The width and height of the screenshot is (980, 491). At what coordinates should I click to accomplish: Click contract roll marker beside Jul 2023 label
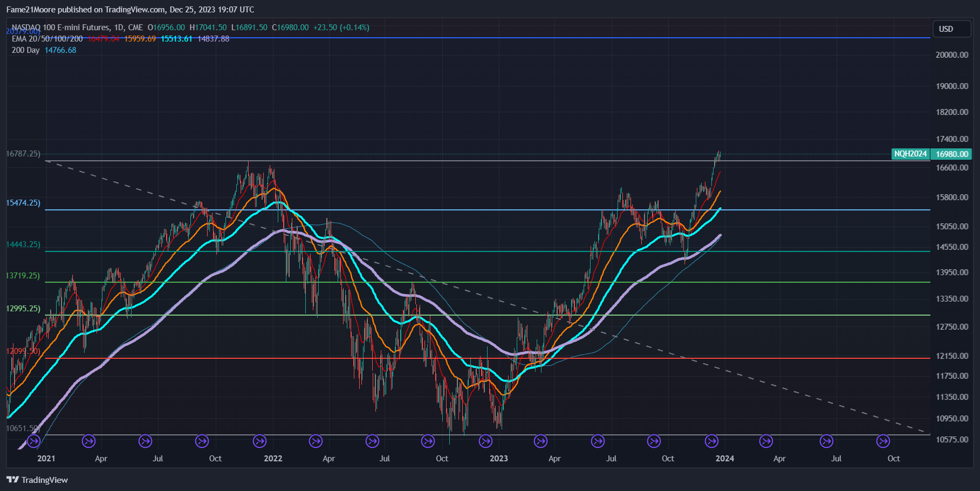[x=598, y=441]
